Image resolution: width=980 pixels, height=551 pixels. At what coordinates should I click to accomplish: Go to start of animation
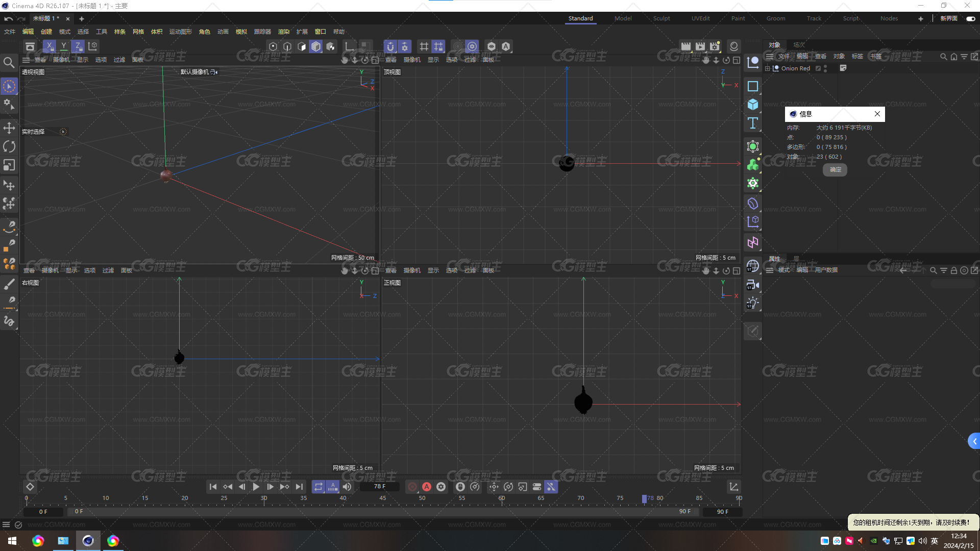click(x=213, y=487)
